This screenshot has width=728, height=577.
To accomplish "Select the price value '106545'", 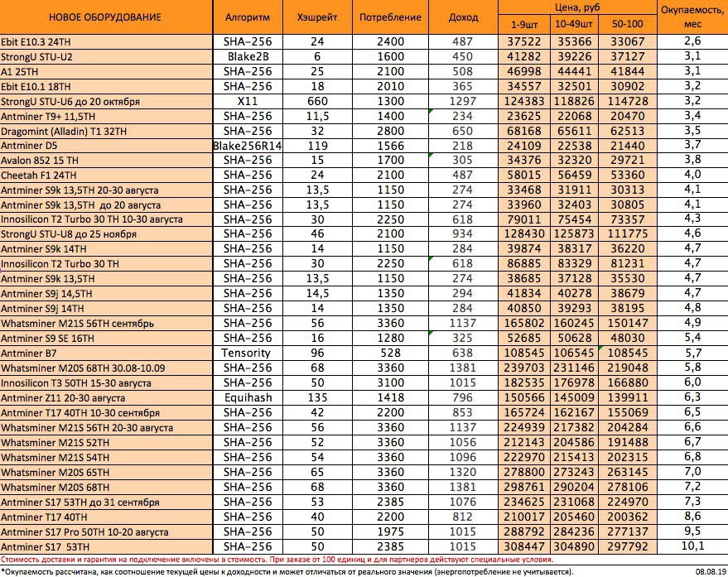I will click(574, 353).
